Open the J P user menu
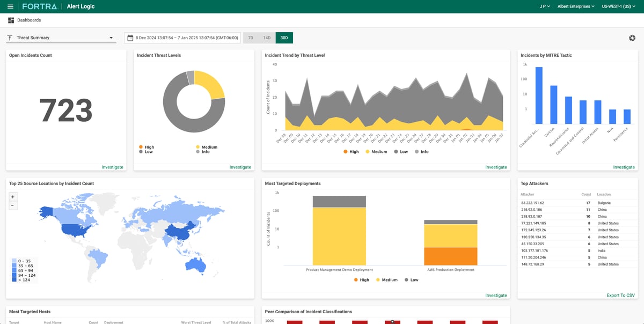644x324 pixels. point(544,6)
